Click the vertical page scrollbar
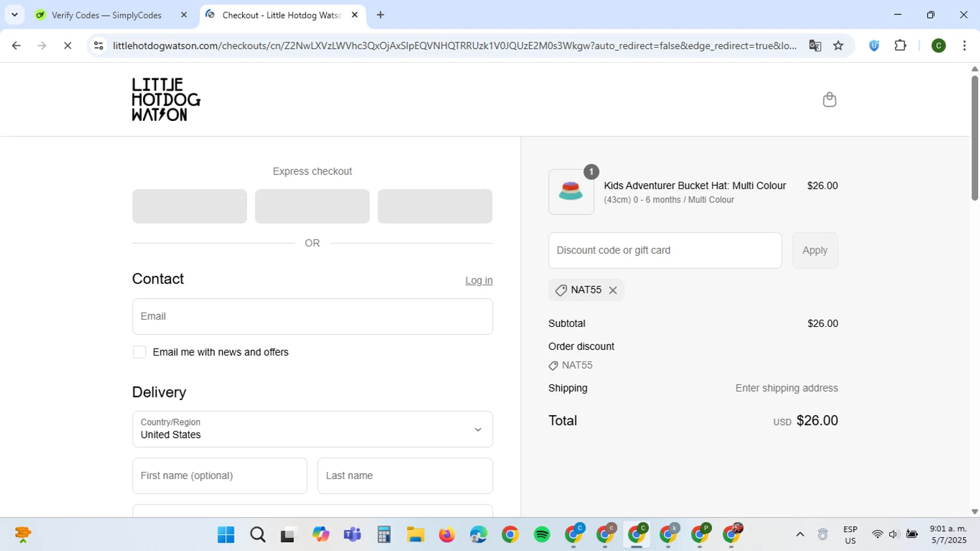This screenshot has height=551, width=980. pyautogui.click(x=974, y=139)
